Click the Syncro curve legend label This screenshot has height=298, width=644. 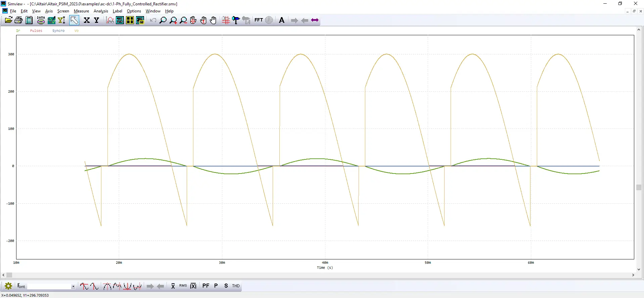(x=58, y=31)
